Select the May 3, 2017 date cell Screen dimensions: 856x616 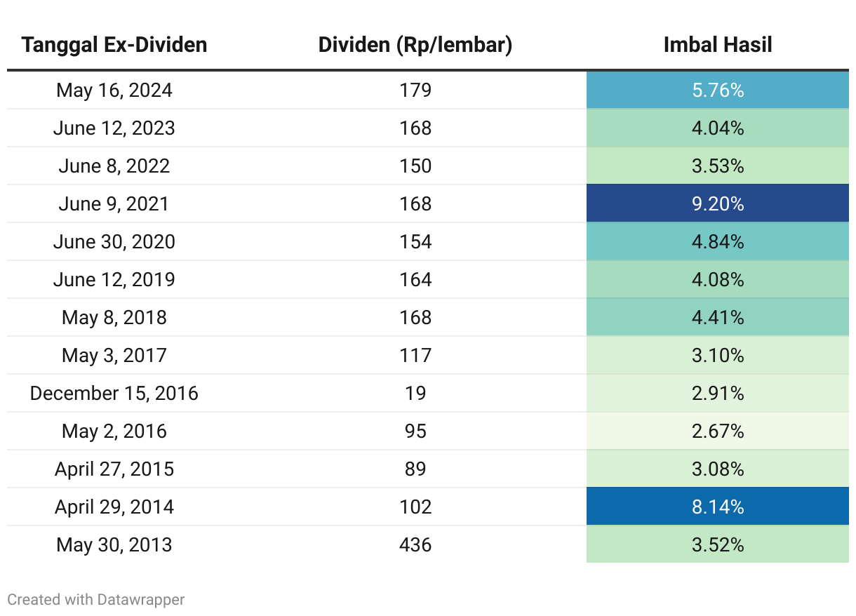tap(114, 356)
